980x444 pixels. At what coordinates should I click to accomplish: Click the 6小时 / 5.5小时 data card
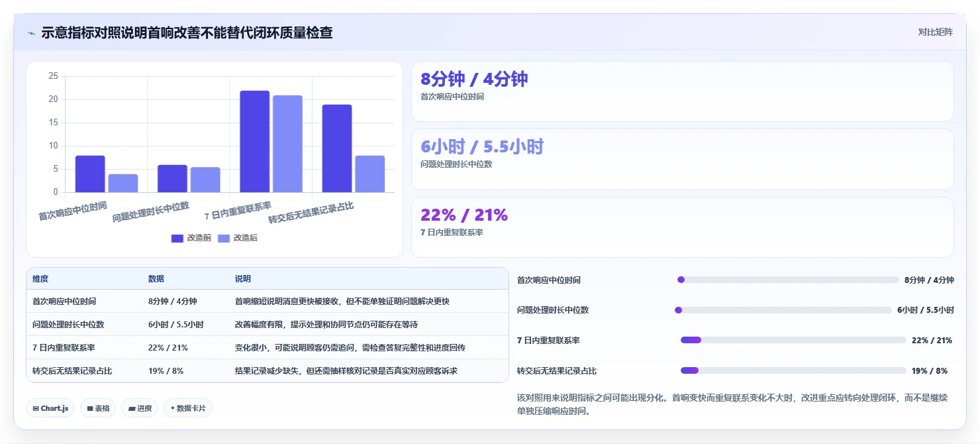coord(683,159)
